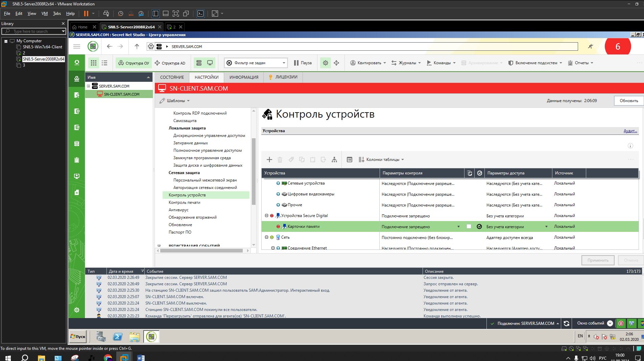Viewport: 644px width, 361px height.
Task: Open the computers panel in green sidebar
Action: 77,79
